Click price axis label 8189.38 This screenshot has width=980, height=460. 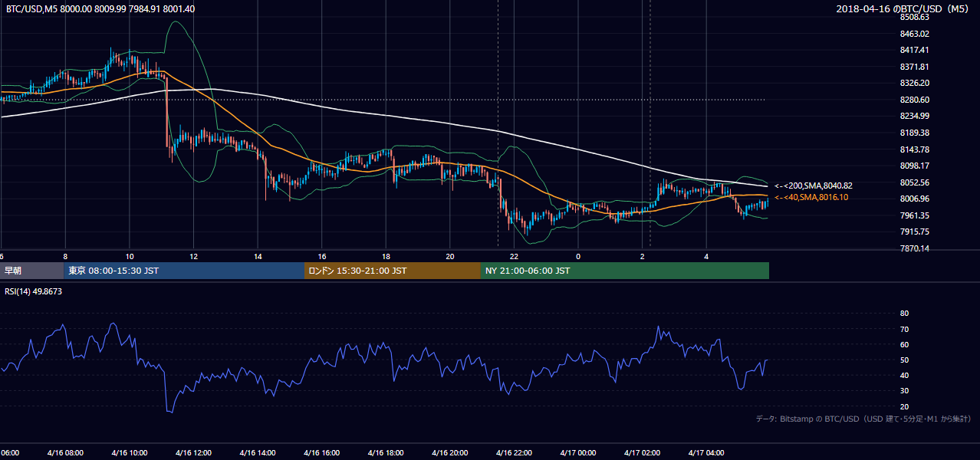[915, 133]
